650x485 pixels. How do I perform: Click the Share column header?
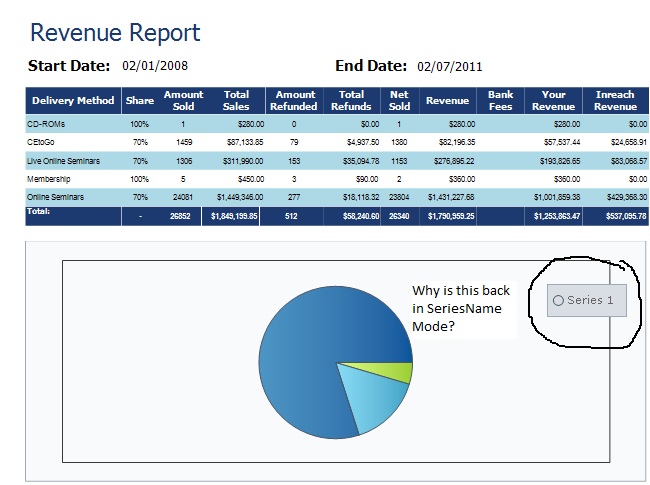[140, 100]
